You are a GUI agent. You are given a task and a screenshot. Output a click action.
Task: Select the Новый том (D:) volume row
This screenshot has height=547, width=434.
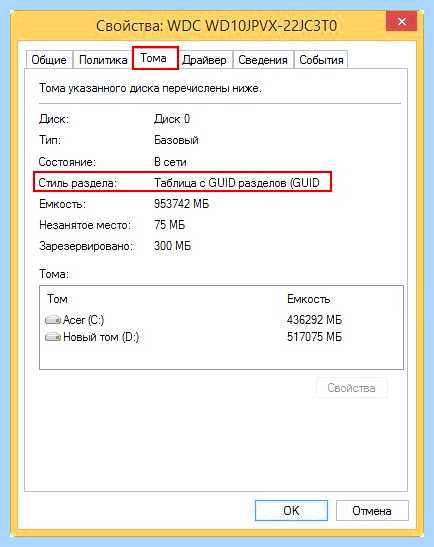click(221, 337)
